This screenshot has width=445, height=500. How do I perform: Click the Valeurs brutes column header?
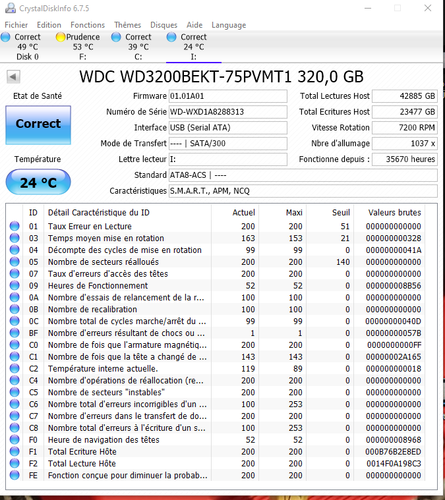click(394, 213)
